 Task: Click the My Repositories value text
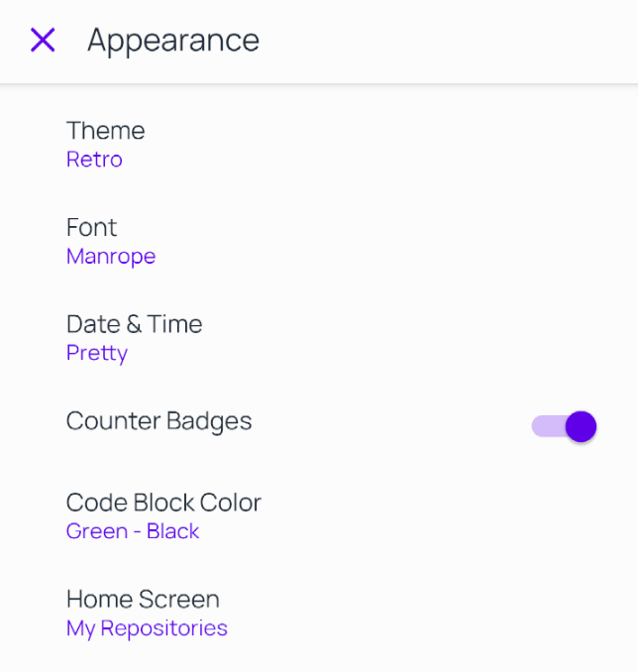(147, 628)
